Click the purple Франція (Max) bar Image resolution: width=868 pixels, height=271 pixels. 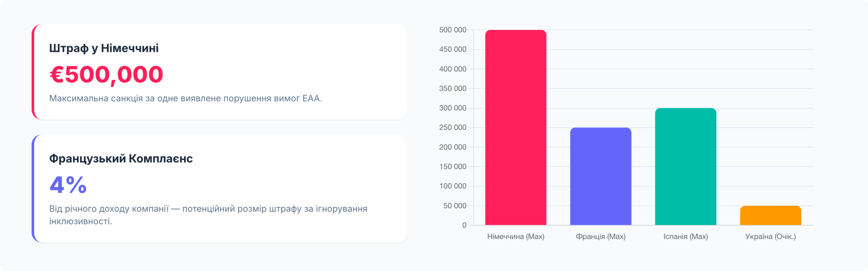click(601, 176)
